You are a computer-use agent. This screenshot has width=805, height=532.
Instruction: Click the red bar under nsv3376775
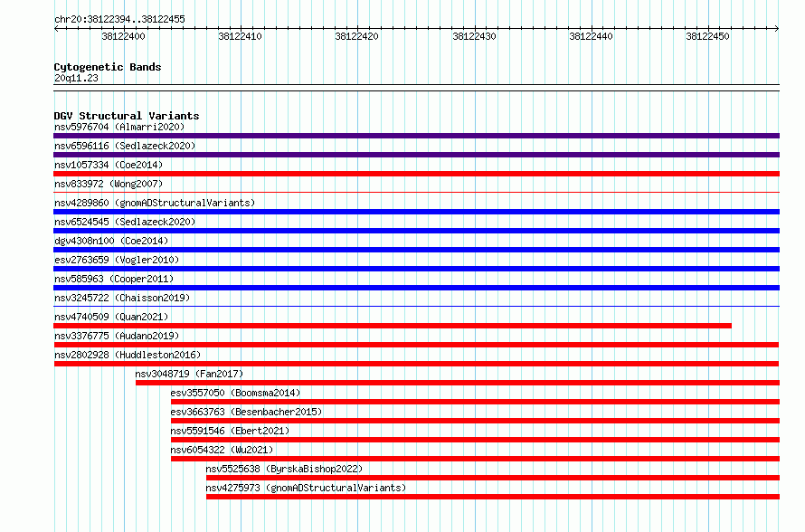[x=416, y=345]
